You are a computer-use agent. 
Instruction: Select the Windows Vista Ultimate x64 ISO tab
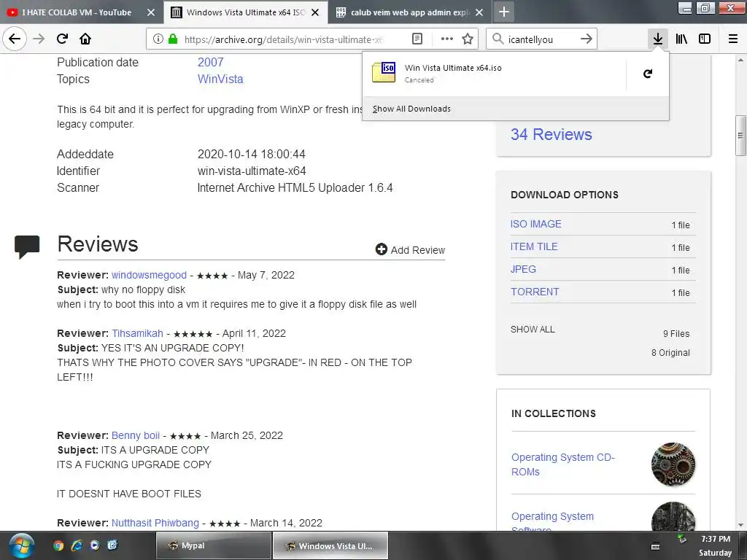(x=245, y=12)
